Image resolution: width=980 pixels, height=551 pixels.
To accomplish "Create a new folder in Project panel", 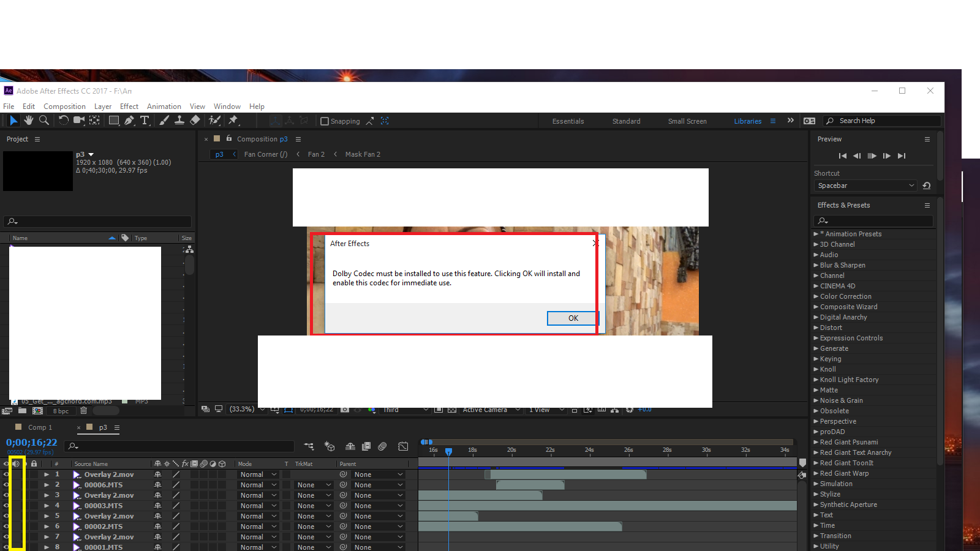I will coord(22,411).
